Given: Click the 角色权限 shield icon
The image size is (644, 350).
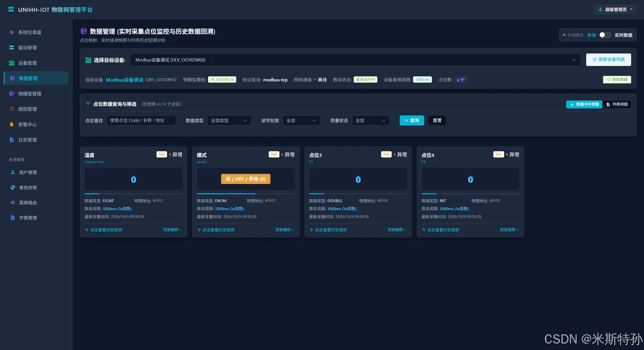Looking at the screenshot, I should point(12,187).
